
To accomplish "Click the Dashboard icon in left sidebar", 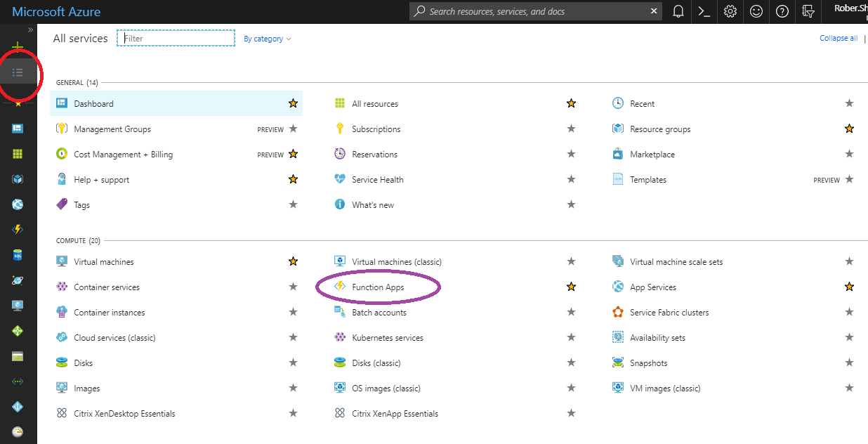I will coord(18,129).
